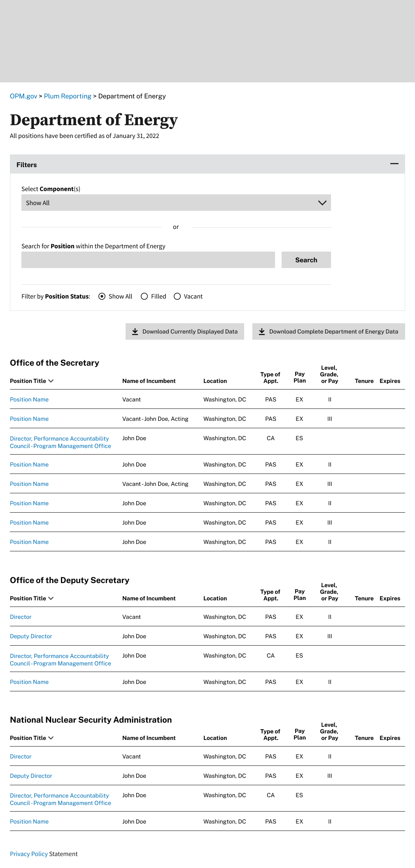This screenshot has height=868, width=415.
Task: Click the Filters panel header
Action: [207, 164]
